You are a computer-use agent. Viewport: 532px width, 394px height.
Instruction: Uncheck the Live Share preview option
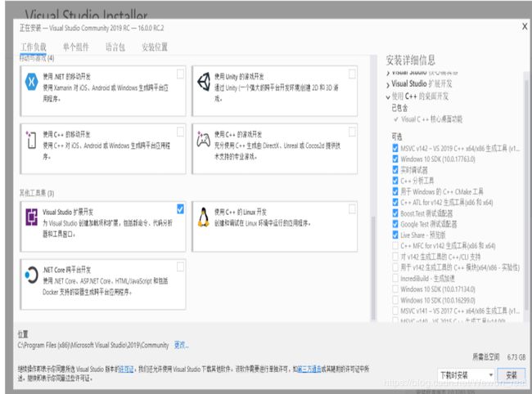click(x=395, y=235)
